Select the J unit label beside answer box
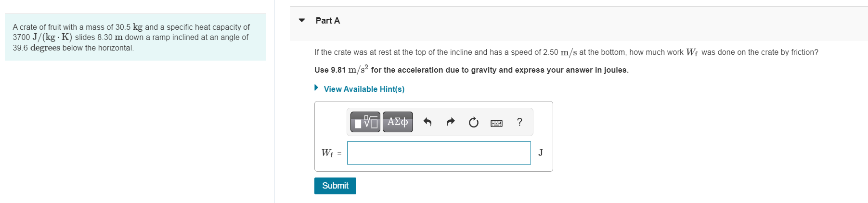Image resolution: width=868 pixels, height=203 pixels. point(541,152)
